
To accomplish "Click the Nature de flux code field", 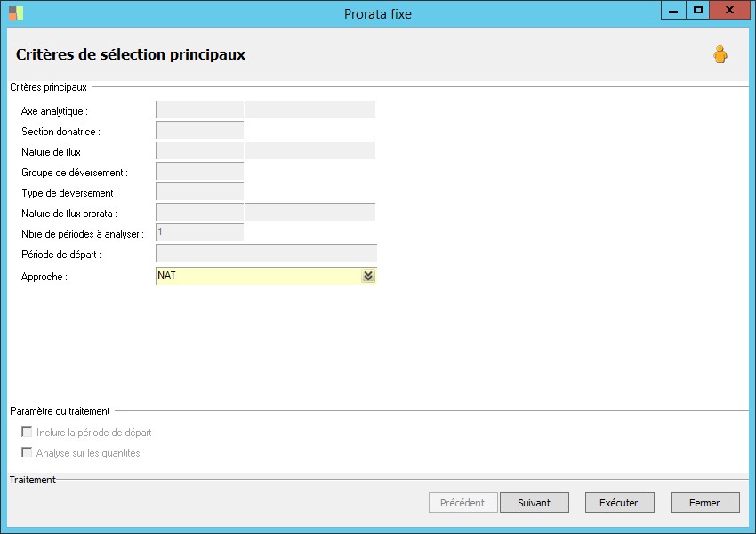I will pos(200,151).
